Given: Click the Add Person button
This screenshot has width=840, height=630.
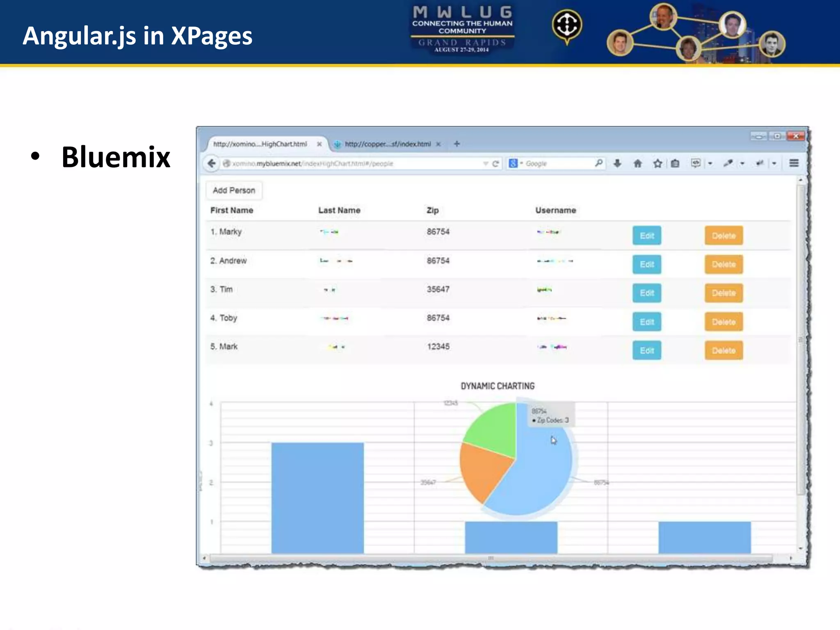Looking at the screenshot, I should click(234, 190).
